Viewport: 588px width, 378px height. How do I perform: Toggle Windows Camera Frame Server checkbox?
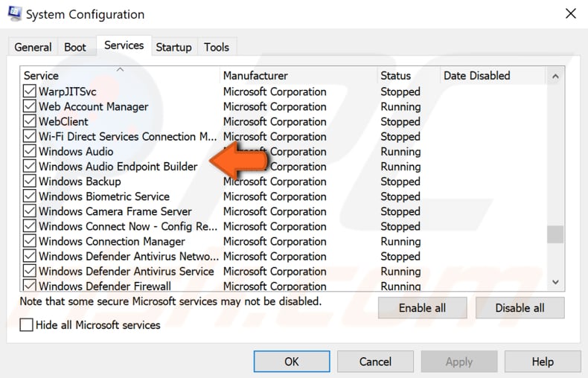pyautogui.click(x=29, y=211)
